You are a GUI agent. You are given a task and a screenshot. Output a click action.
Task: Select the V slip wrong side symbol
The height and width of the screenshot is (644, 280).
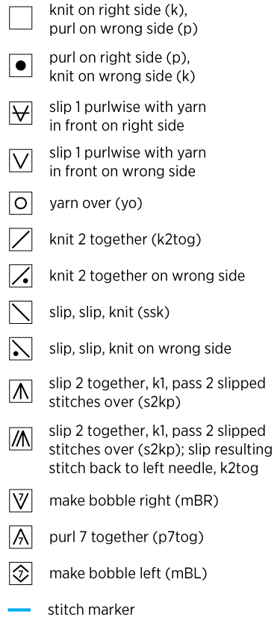coord(21,160)
